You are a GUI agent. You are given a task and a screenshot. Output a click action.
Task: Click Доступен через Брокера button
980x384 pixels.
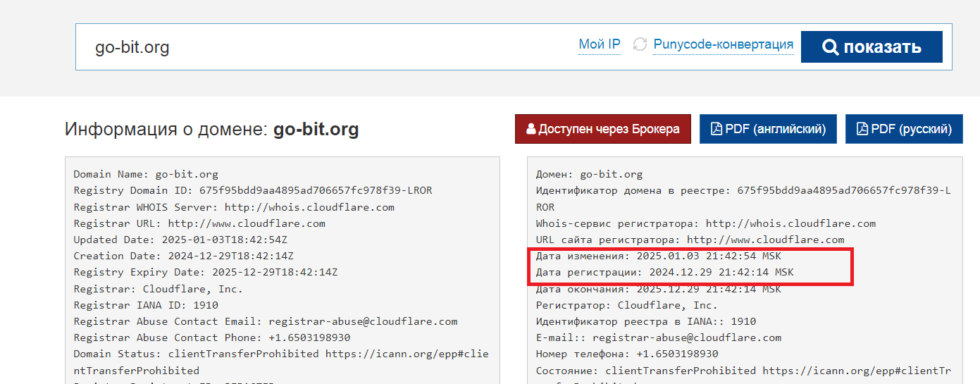tap(603, 129)
